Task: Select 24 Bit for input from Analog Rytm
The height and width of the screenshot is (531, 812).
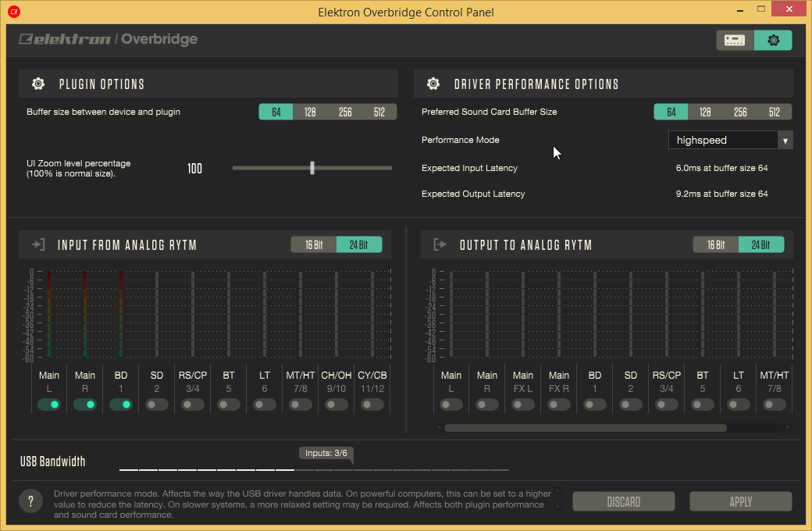Action: (359, 245)
